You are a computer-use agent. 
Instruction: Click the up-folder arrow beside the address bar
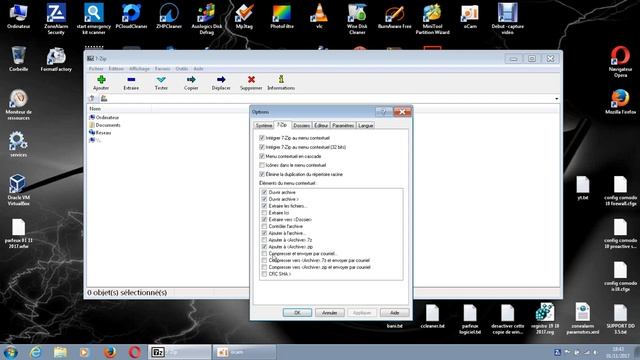[x=92, y=98]
